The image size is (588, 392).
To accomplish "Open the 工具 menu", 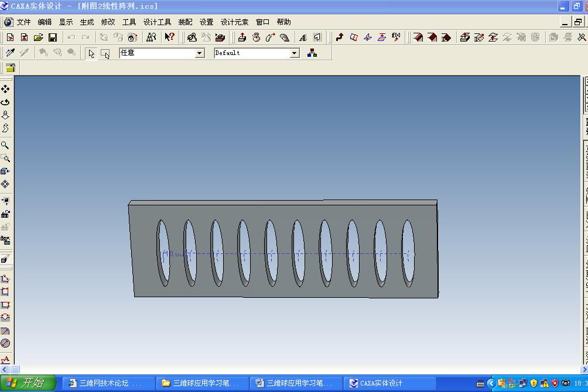I will 129,22.
